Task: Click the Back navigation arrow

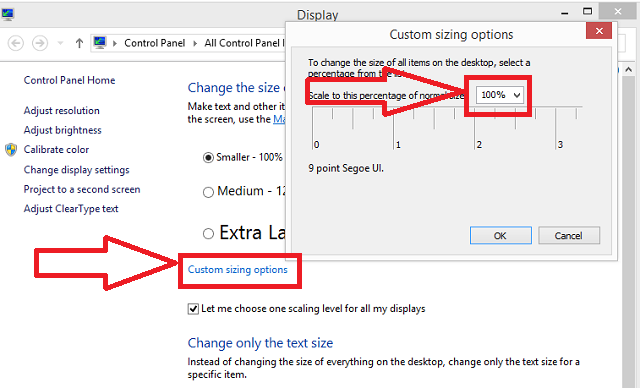Action: [x=16, y=43]
